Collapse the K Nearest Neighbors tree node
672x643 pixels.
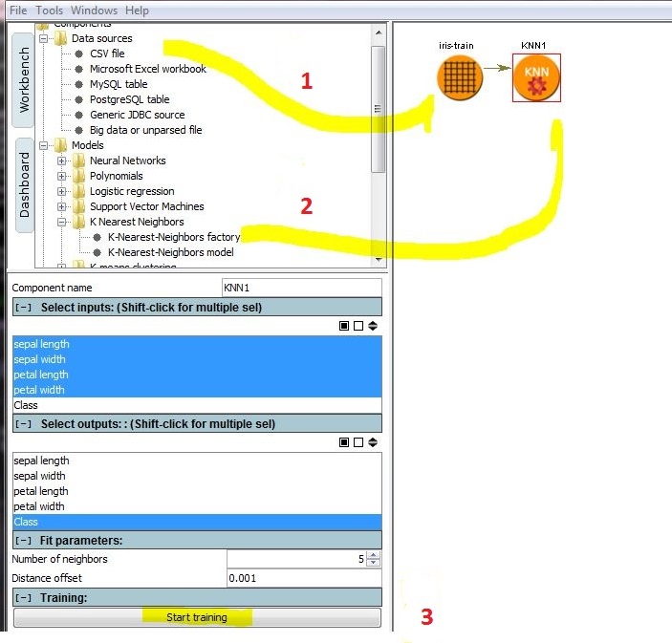point(62,222)
